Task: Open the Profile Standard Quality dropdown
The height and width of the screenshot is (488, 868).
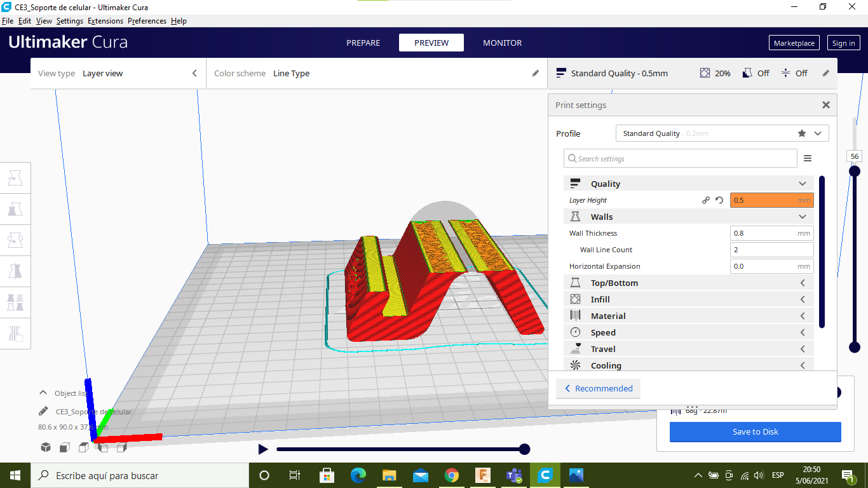Action: (x=722, y=133)
